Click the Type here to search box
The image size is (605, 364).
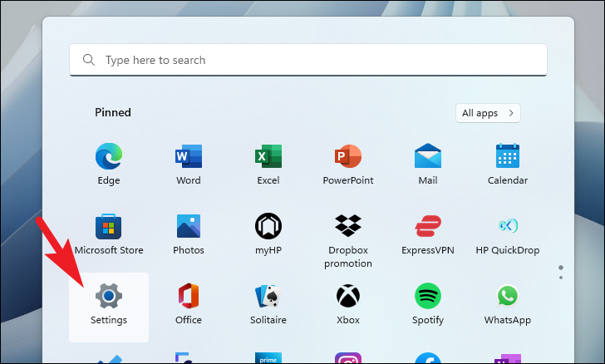click(308, 60)
